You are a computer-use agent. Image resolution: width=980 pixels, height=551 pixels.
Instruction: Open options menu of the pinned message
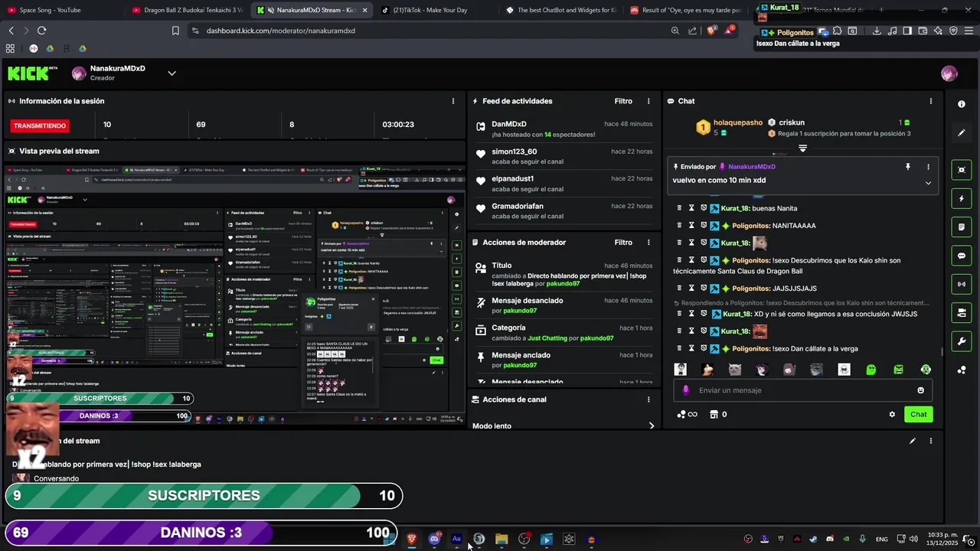pos(928,166)
